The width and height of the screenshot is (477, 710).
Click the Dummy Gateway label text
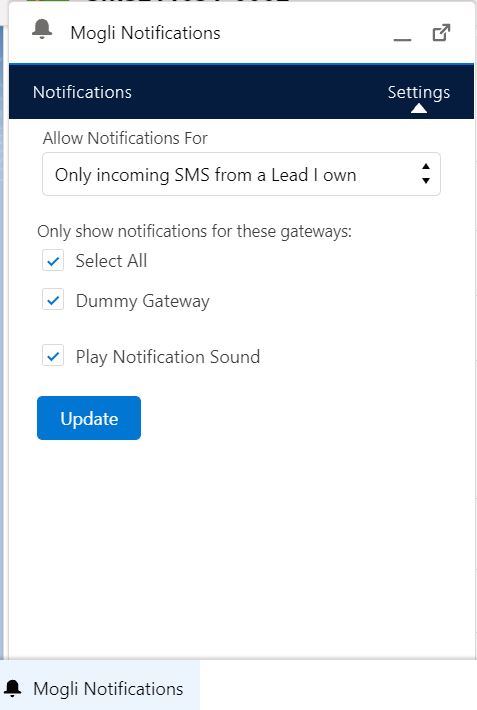143,301
